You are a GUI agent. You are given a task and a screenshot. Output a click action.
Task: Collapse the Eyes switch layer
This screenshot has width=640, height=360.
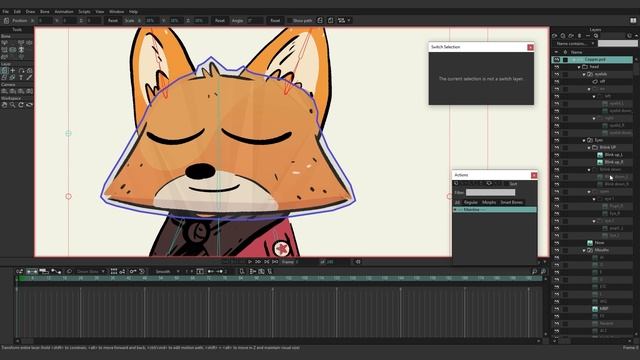pos(584,140)
